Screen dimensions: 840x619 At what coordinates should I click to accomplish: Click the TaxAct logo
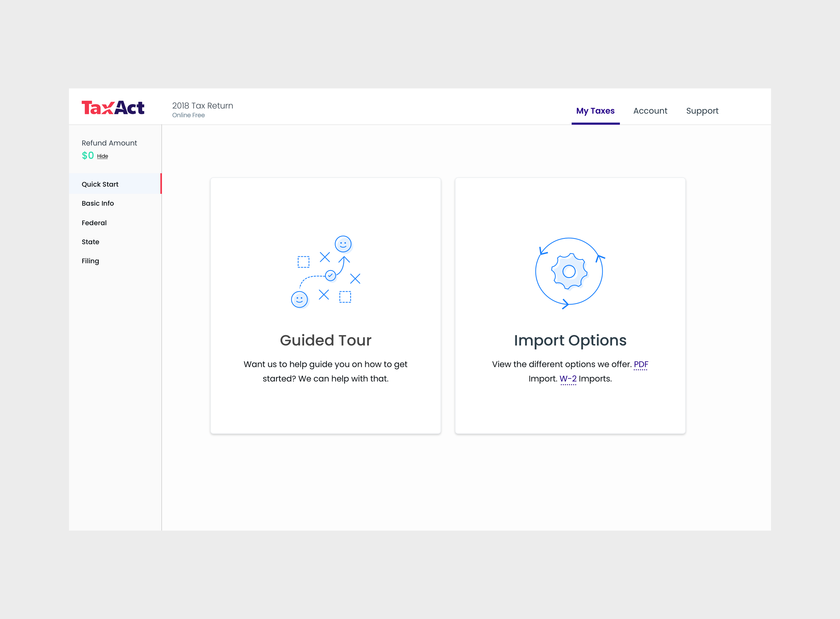[x=113, y=107]
